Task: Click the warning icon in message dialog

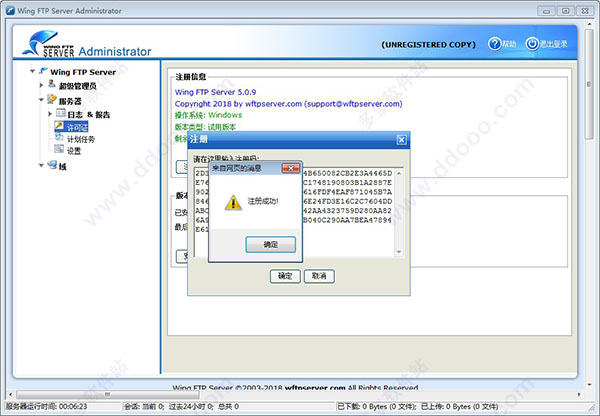Action: pyautogui.click(x=233, y=202)
